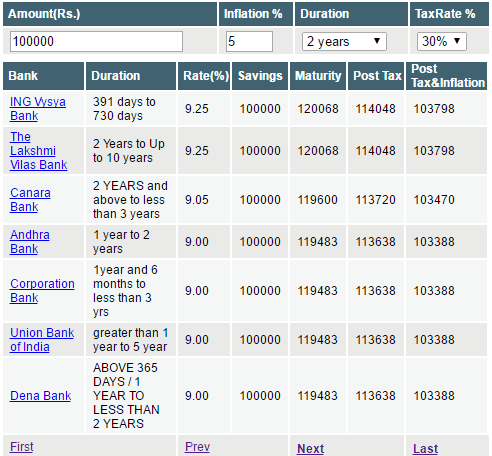Go to Prev page of results

[x=197, y=447]
